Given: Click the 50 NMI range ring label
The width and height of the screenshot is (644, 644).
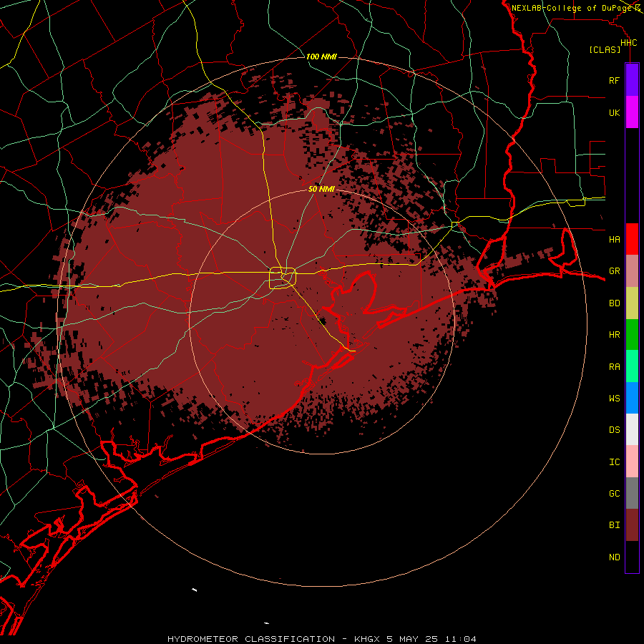Looking at the screenshot, I should 321,189.
